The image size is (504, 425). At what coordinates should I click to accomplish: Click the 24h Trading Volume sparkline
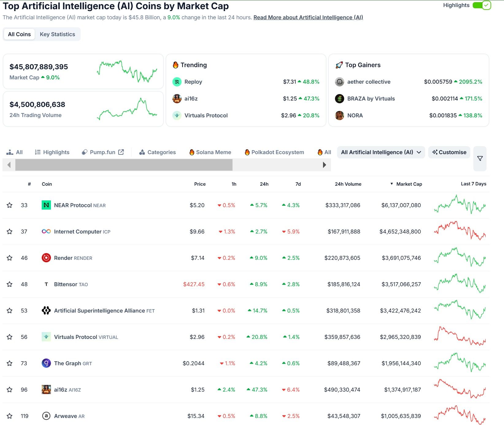pos(127,109)
